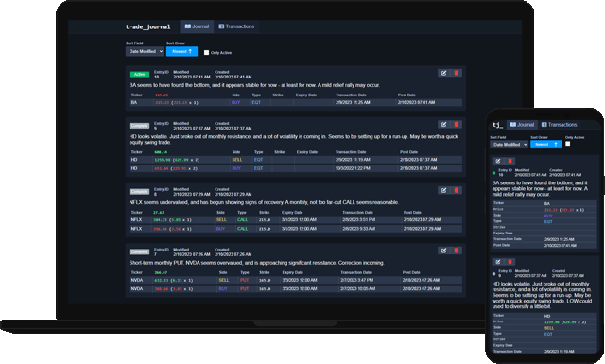Viewport: 605px width, 364px height.
Task: Select the NFLX BUY CALL row
Action: pos(296,229)
